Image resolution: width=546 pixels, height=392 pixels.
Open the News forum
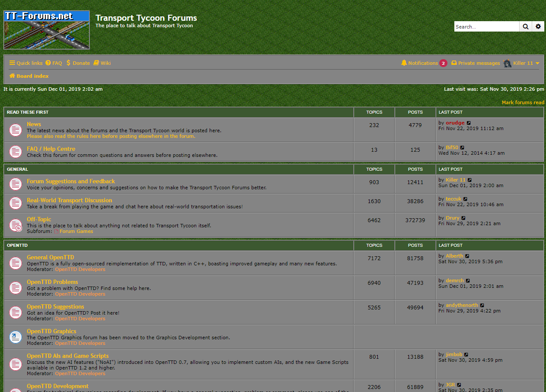coord(34,124)
